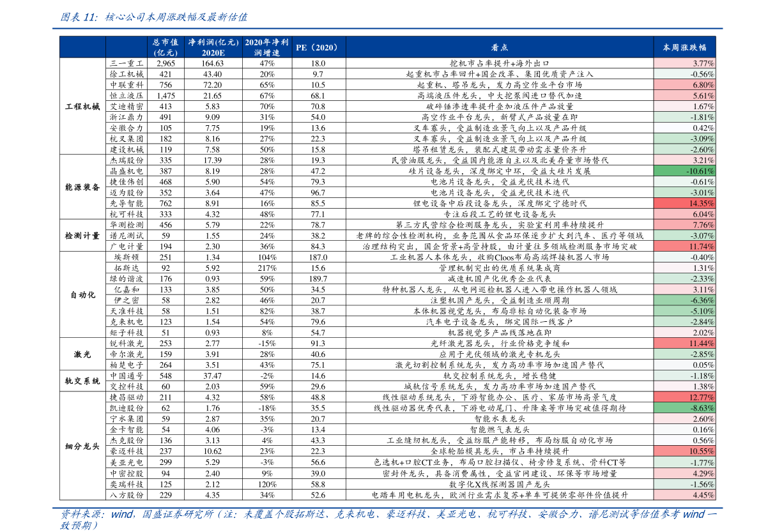The height and width of the screenshot is (532, 761).
Task: Click the 能源装备 category label
Action: coord(82,187)
